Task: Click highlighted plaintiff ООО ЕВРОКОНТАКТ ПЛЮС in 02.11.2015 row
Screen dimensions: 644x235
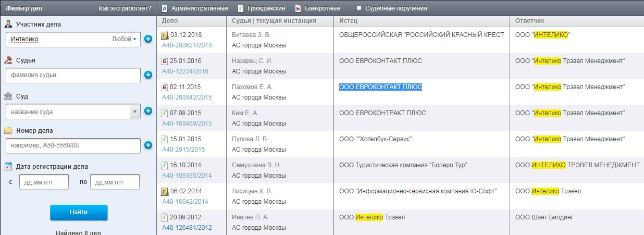Action: point(380,87)
